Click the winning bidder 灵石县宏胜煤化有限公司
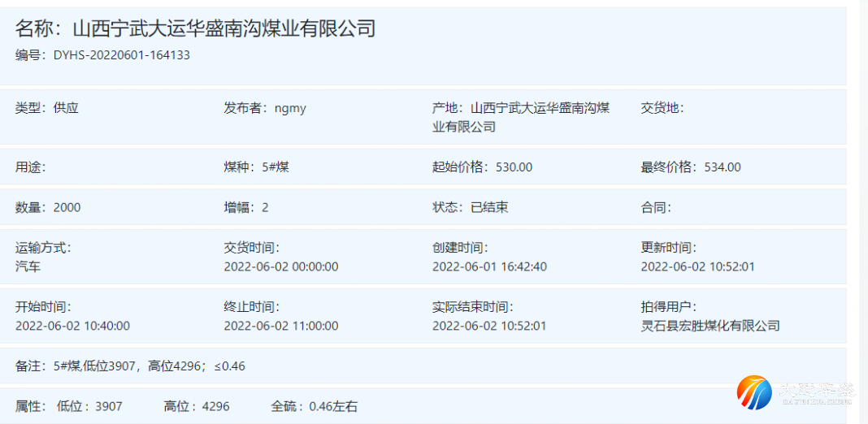 point(710,326)
